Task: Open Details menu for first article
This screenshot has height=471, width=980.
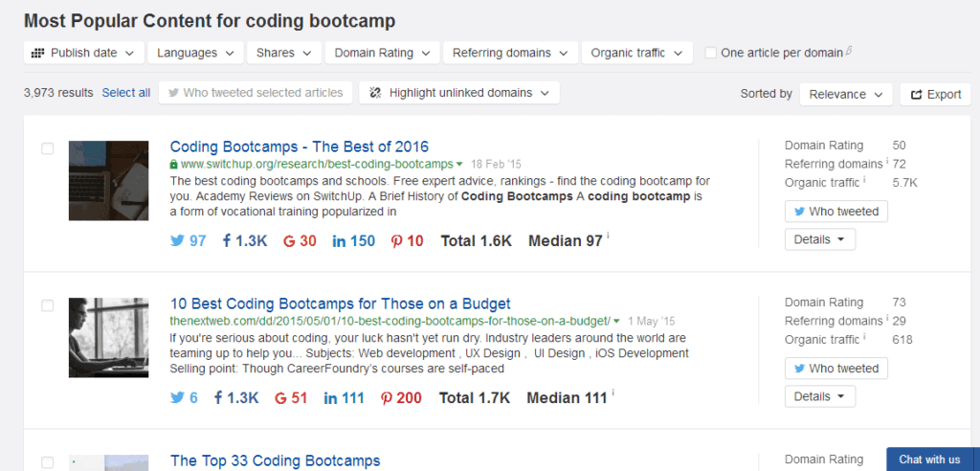Action: pos(819,239)
